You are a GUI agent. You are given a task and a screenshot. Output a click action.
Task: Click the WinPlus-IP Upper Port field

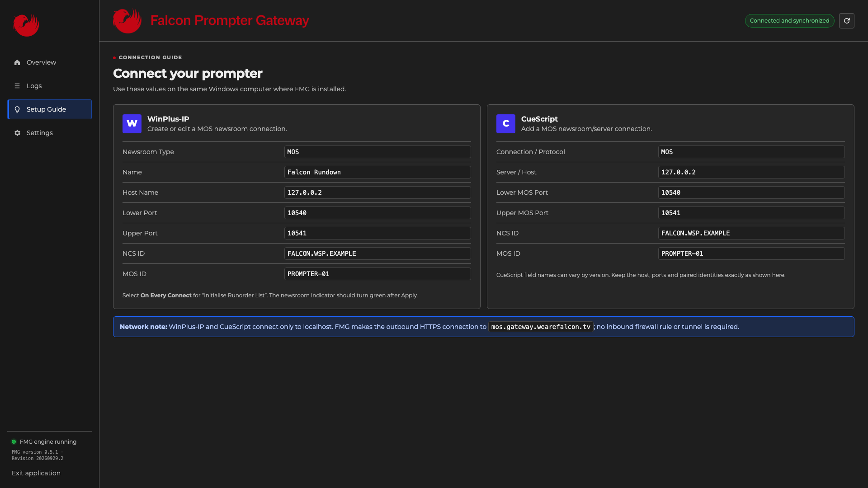point(377,233)
